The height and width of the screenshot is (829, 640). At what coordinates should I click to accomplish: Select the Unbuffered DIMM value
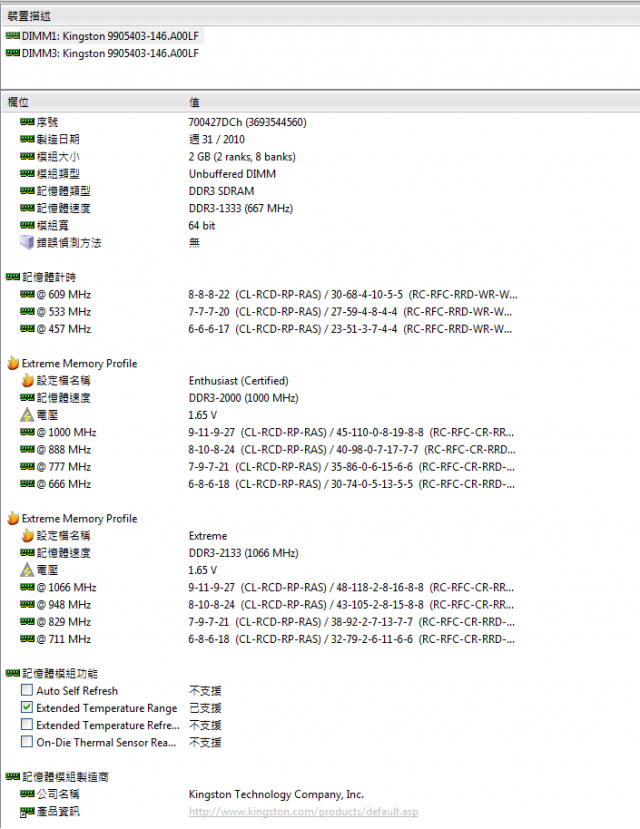pyautogui.click(x=232, y=174)
